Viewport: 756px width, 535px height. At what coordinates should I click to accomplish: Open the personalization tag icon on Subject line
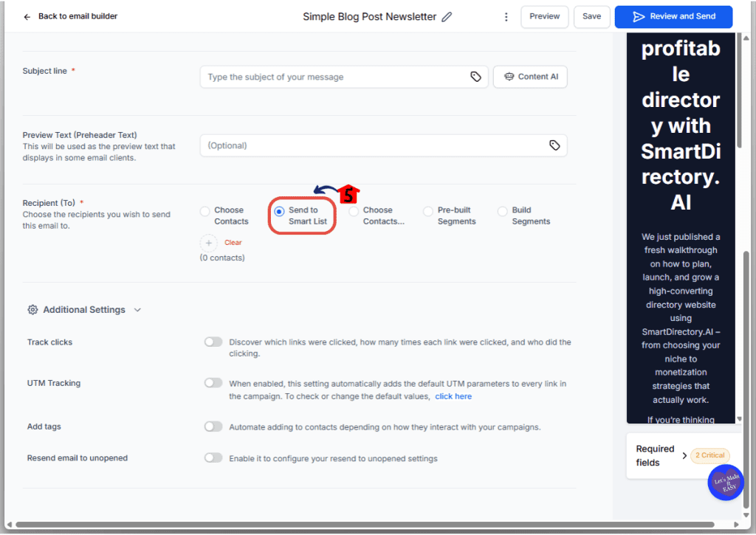475,76
